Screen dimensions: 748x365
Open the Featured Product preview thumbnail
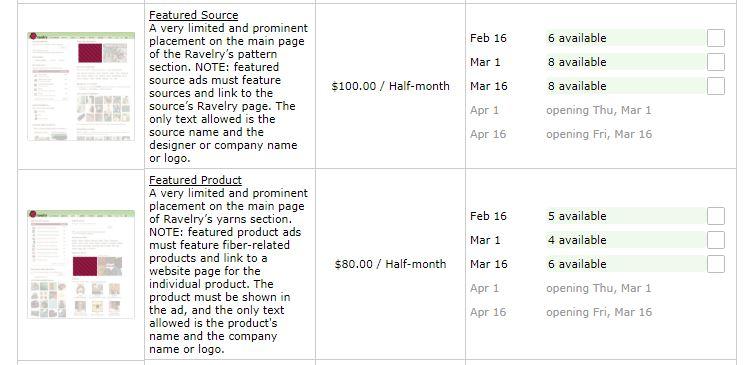pos(81,264)
